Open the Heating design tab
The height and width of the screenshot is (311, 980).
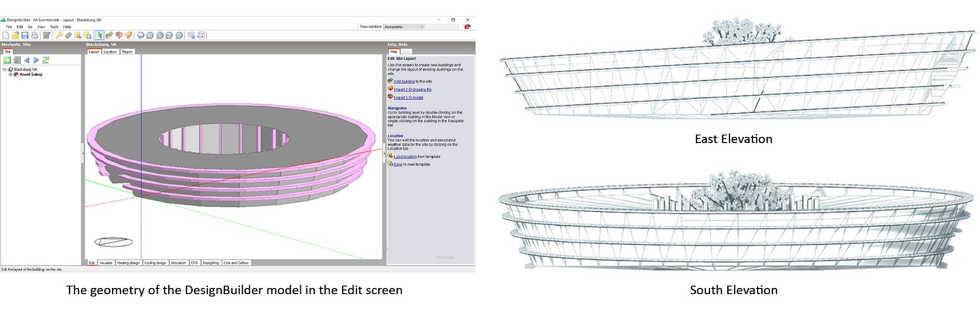point(129,262)
